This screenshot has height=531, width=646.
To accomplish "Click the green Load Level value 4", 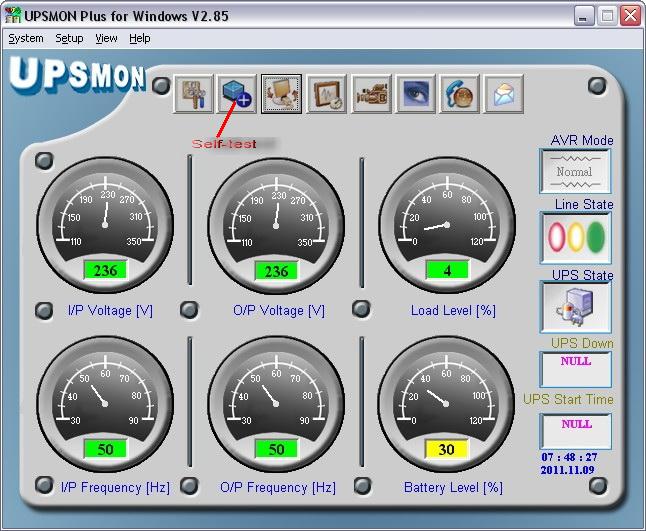I will click(x=447, y=270).
